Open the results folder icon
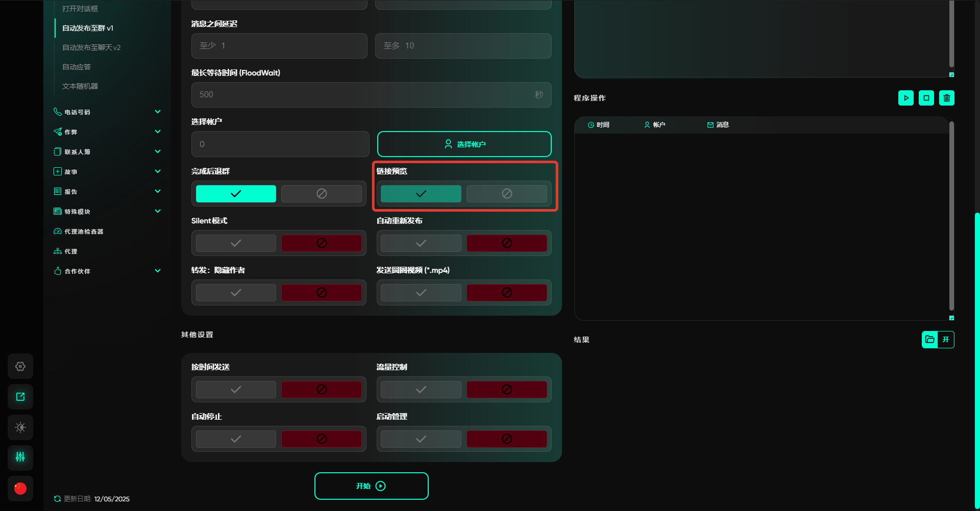980x511 pixels. (x=929, y=340)
